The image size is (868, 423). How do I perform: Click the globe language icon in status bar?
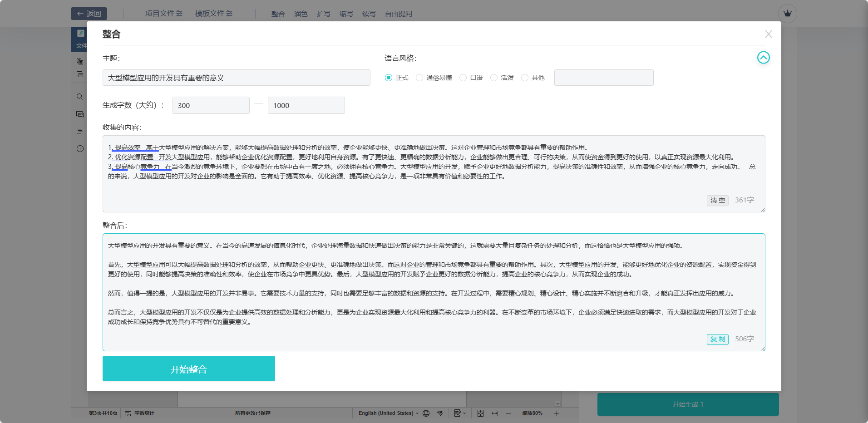[426, 413]
